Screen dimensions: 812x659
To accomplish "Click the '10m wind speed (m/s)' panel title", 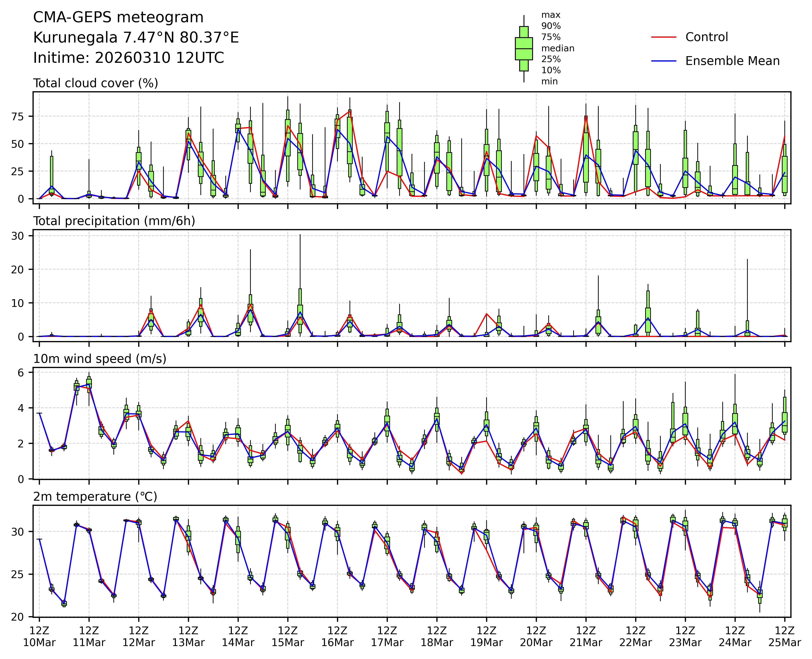I will [100, 359].
